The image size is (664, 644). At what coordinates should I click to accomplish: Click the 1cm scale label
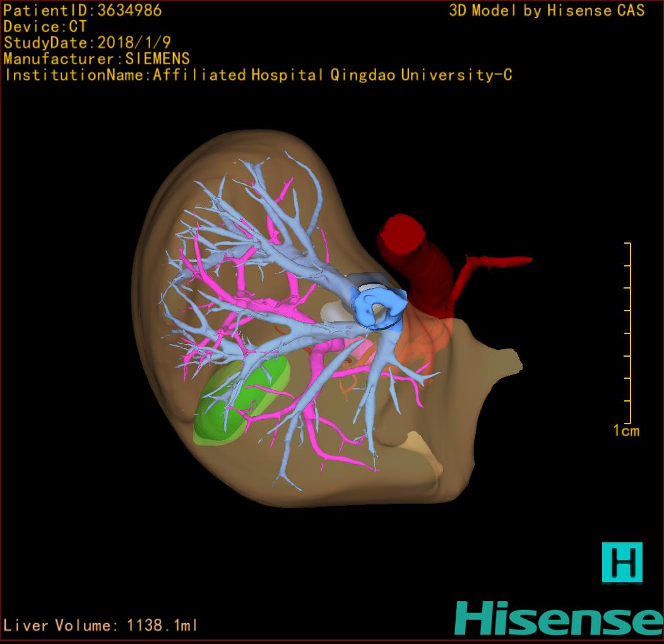pos(625,431)
